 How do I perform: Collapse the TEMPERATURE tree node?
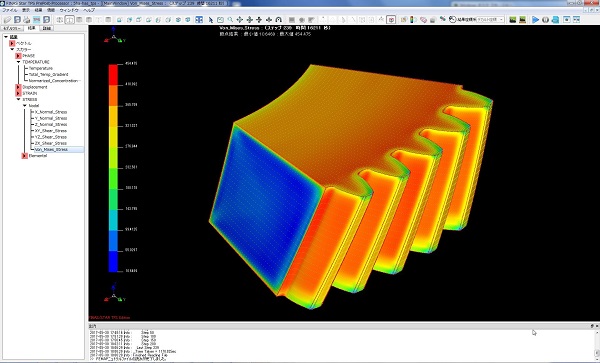(x=18, y=62)
